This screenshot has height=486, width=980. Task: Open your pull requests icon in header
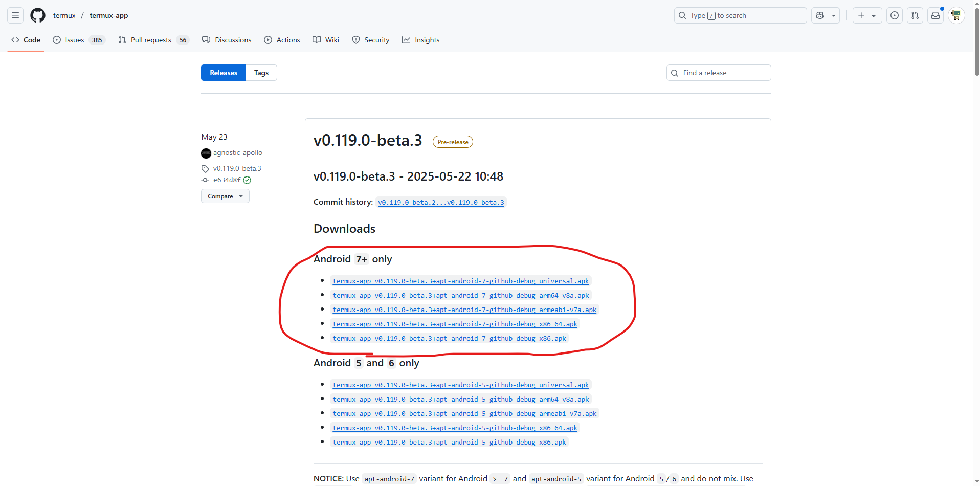(x=915, y=15)
